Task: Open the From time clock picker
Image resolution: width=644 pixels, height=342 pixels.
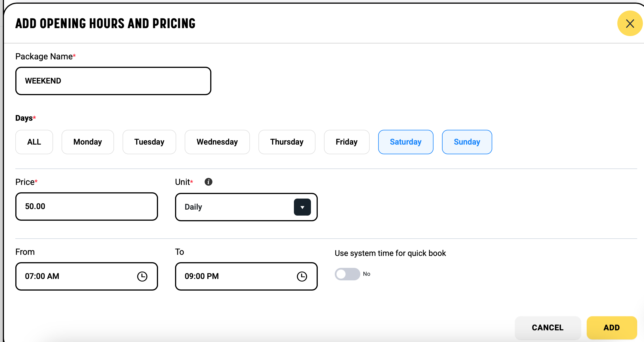Action: coord(142,276)
